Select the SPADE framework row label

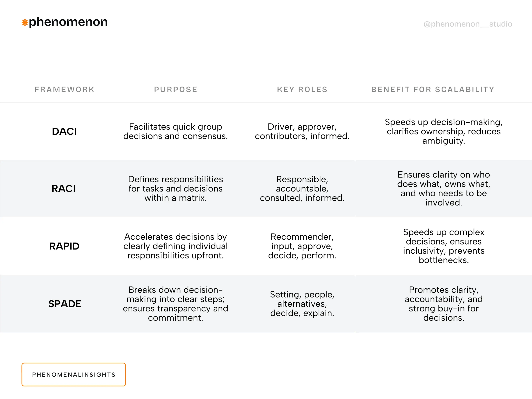65,304
